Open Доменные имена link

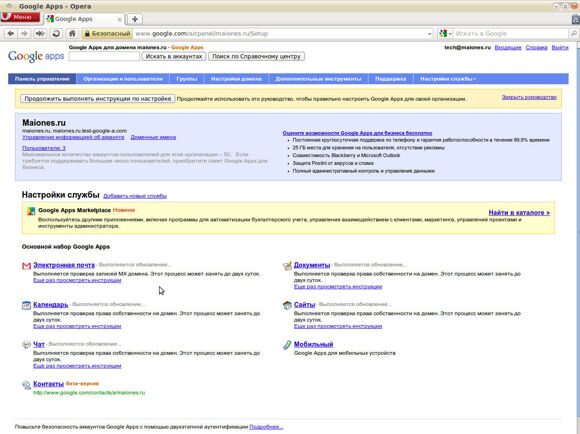pos(153,137)
